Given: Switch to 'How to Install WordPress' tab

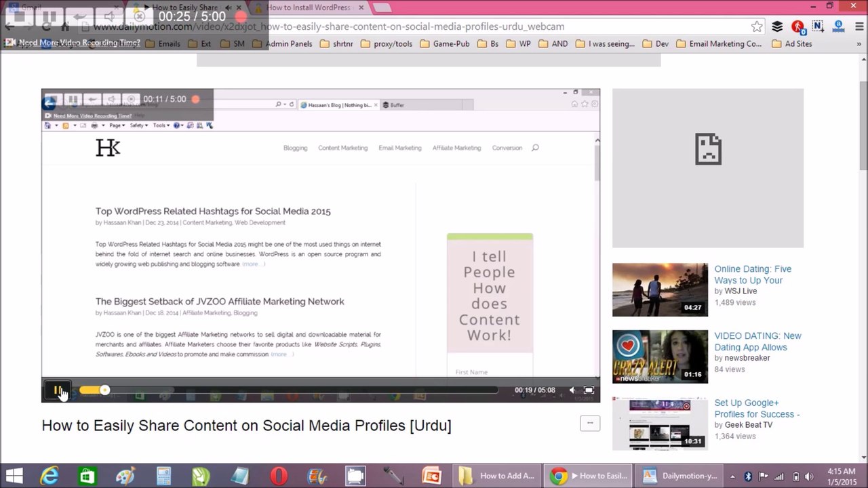Looking at the screenshot, I should pyautogui.click(x=309, y=7).
